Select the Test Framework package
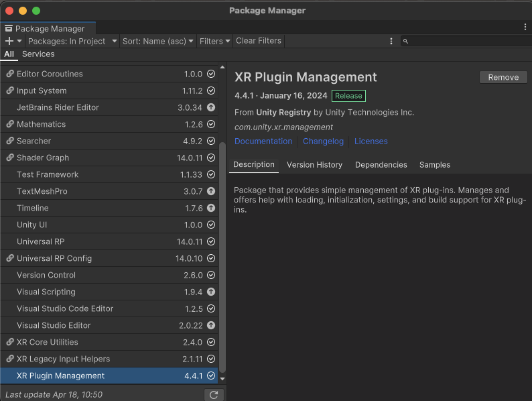Screen dimensions: 532x401 point(109,174)
